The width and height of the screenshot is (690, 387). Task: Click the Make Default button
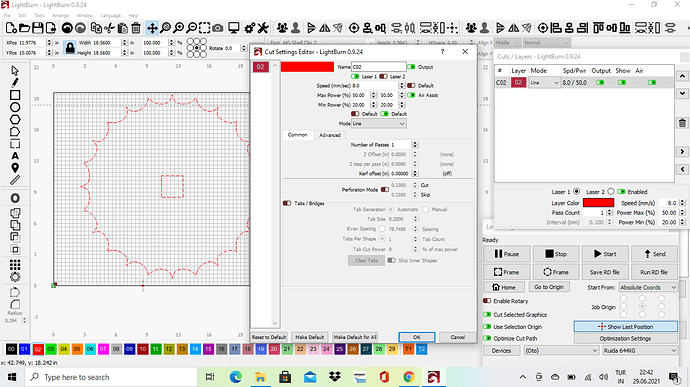310,337
